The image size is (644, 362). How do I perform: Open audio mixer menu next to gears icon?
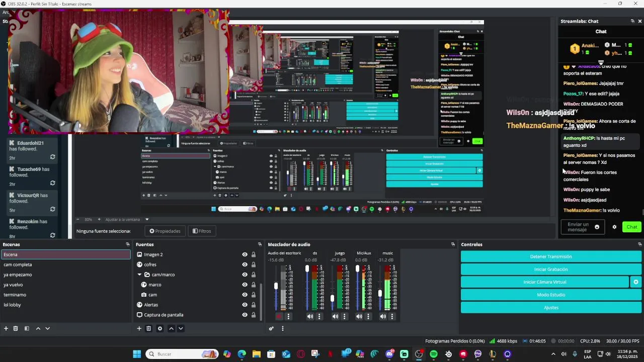[282, 328]
